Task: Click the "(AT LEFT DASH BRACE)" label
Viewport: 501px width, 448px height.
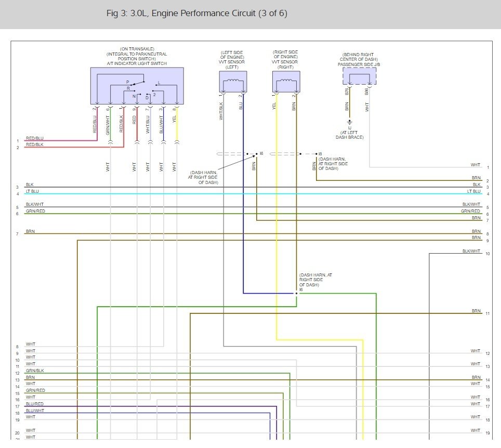Action: pyautogui.click(x=350, y=135)
